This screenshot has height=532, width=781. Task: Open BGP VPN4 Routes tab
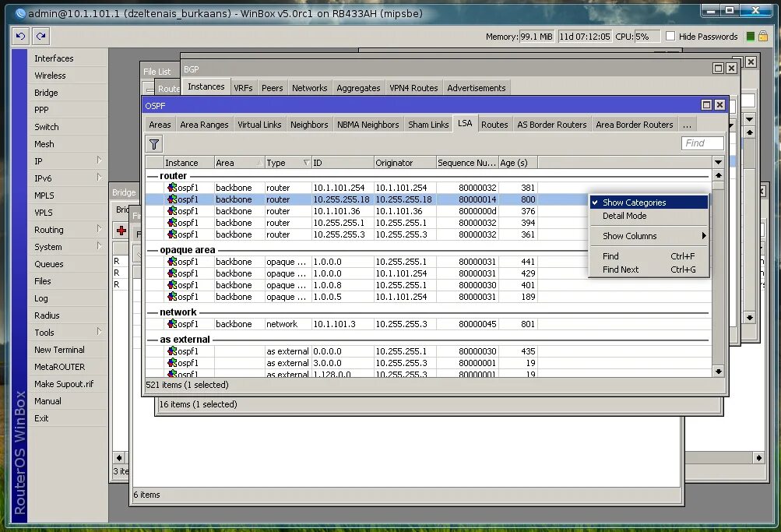click(413, 88)
